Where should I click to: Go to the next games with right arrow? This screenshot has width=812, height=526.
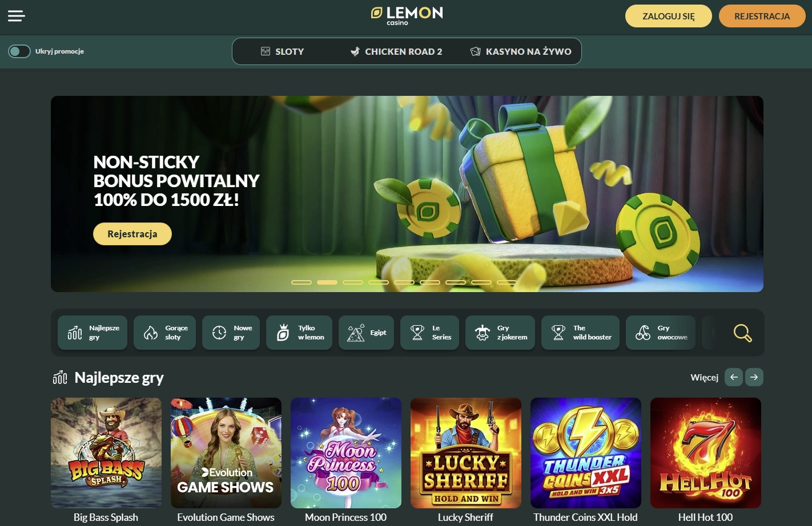coord(754,377)
